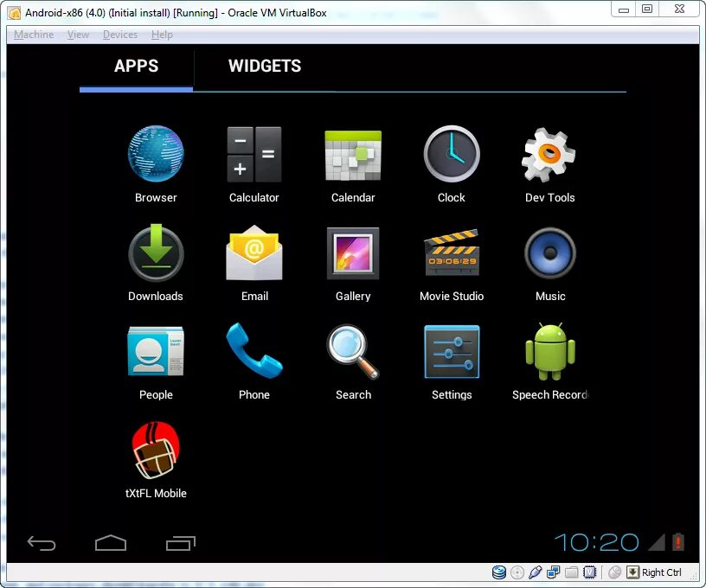Switch to the WIDGETS tab
The width and height of the screenshot is (706, 588).
coord(265,66)
